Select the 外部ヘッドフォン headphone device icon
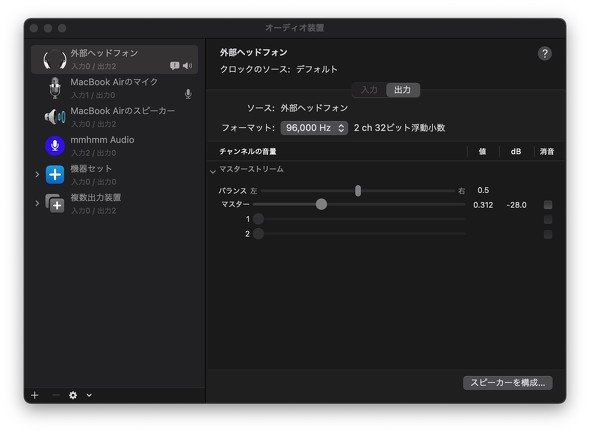The image size is (590, 433). (x=55, y=59)
